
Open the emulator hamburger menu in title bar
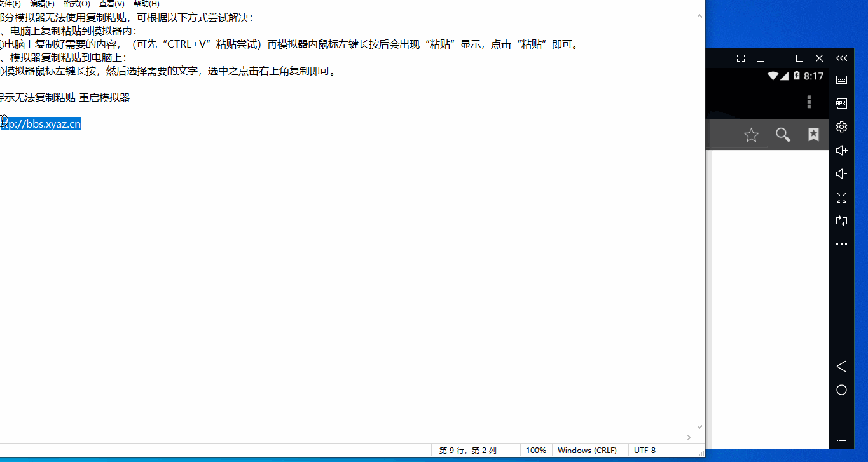coord(761,58)
